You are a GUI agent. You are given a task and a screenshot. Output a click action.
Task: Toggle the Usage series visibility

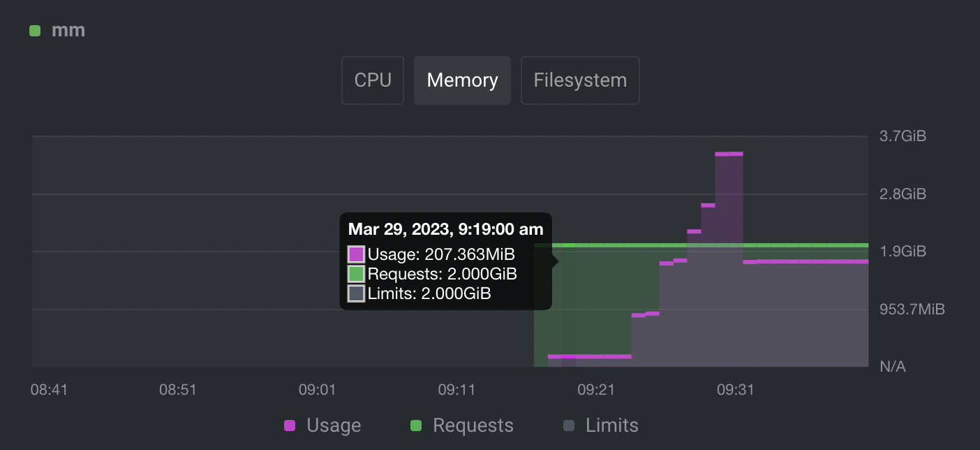coord(322,425)
